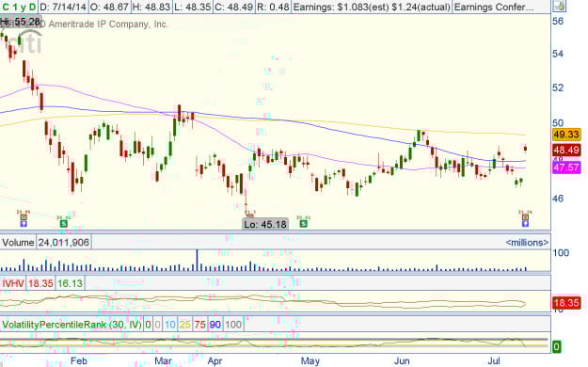Select the magenta 47.57 average price bubble
The width and height of the screenshot is (588, 367).
566,167
